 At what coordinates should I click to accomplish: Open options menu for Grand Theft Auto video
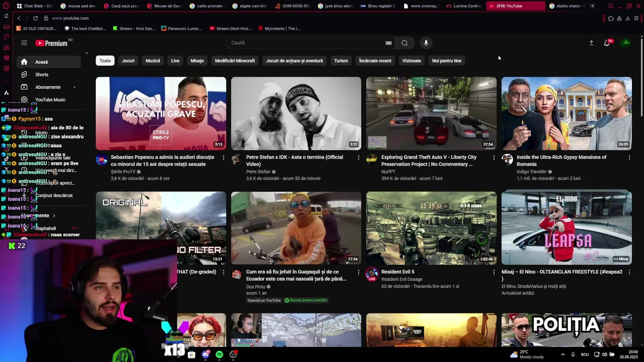click(494, 157)
